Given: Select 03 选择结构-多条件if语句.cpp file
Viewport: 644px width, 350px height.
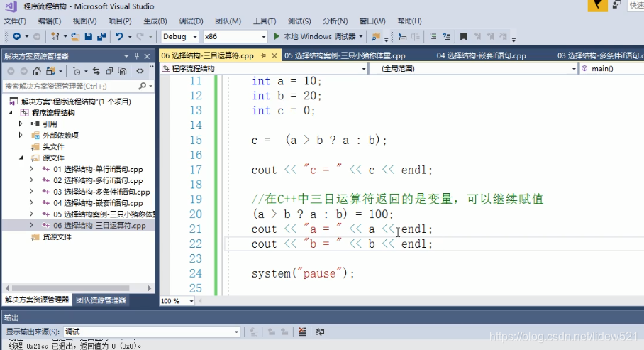Looking at the screenshot, I should tap(101, 192).
